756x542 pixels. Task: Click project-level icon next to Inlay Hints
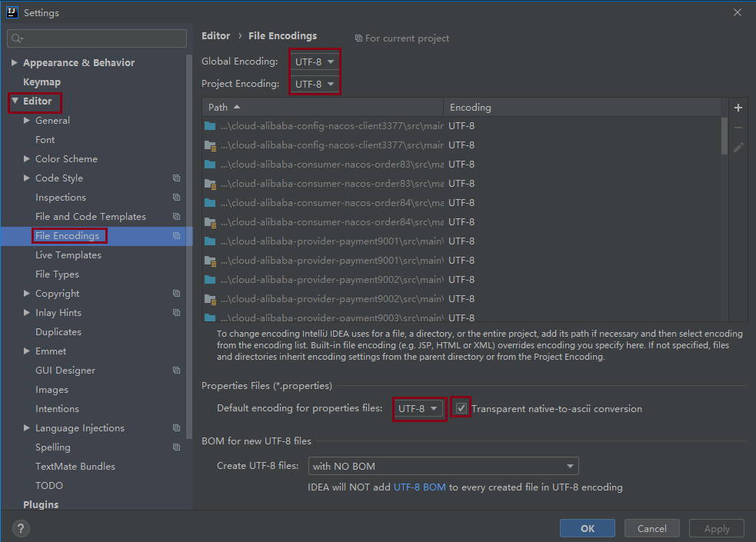176,313
